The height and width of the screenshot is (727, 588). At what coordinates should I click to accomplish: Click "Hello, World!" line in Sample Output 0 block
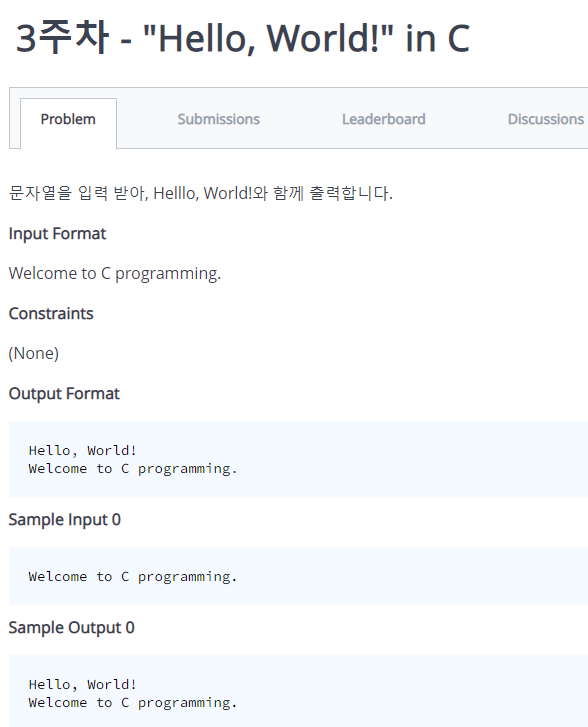(83, 685)
